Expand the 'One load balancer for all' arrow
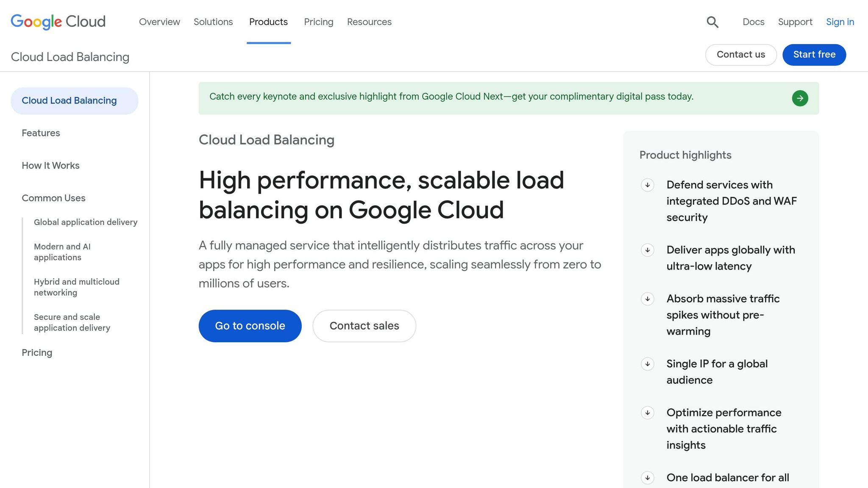 pos(648,478)
